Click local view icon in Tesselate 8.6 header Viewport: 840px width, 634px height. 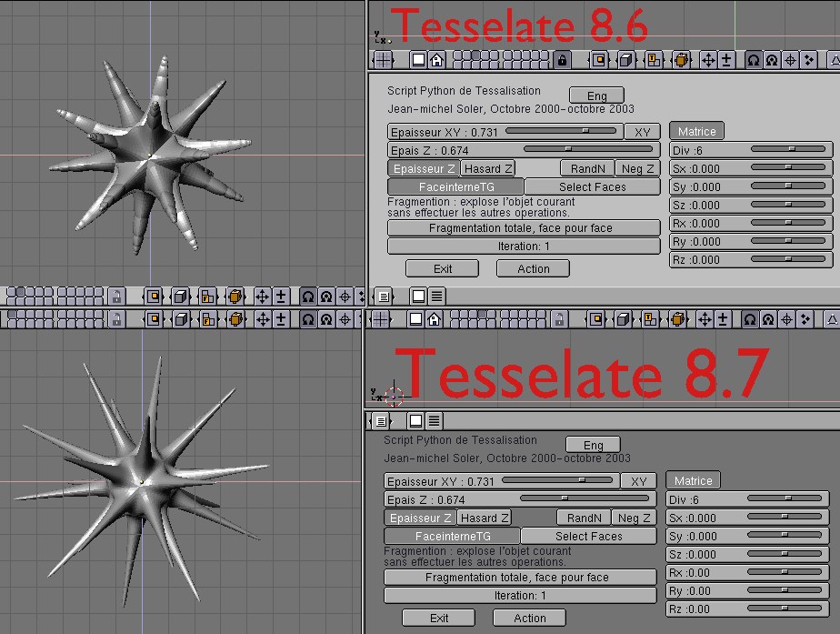(598, 59)
